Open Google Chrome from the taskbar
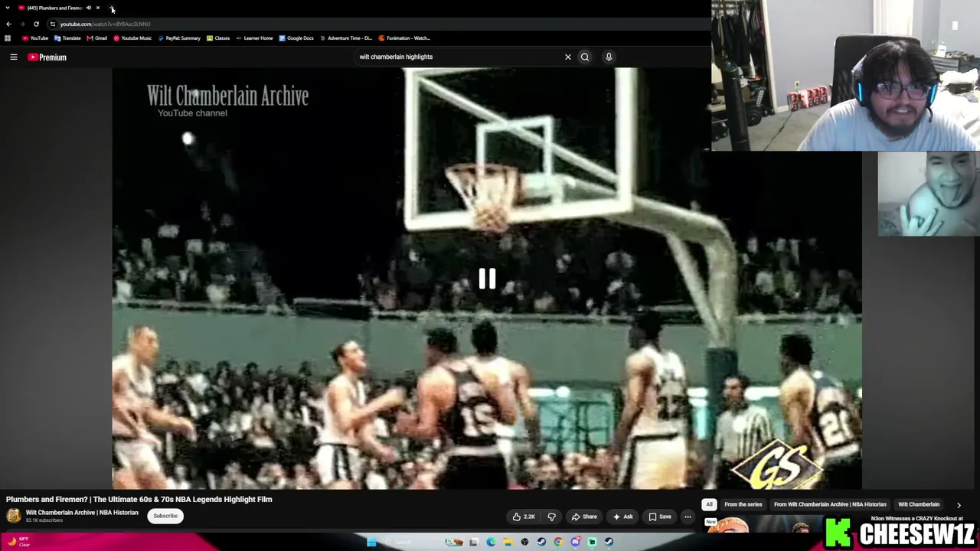Screen dimensions: 980x551 [558, 542]
